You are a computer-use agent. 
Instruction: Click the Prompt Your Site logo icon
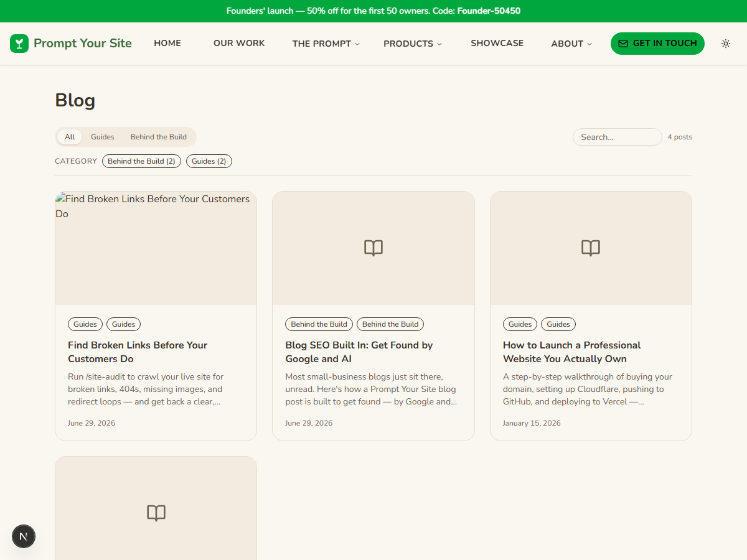[x=19, y=44]
